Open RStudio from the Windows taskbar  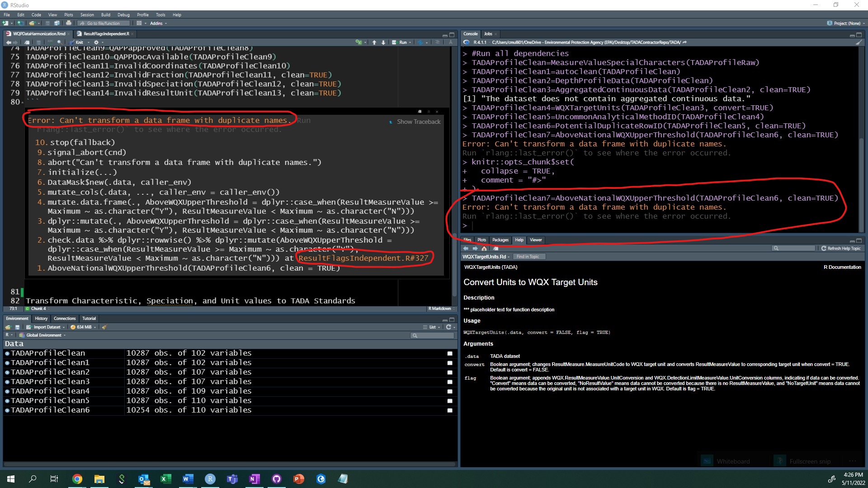(210, 479)
